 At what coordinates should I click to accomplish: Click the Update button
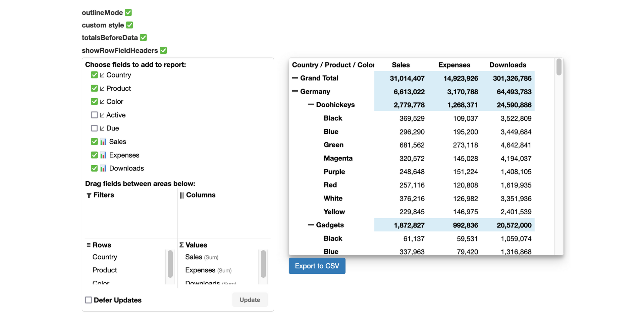250,300
